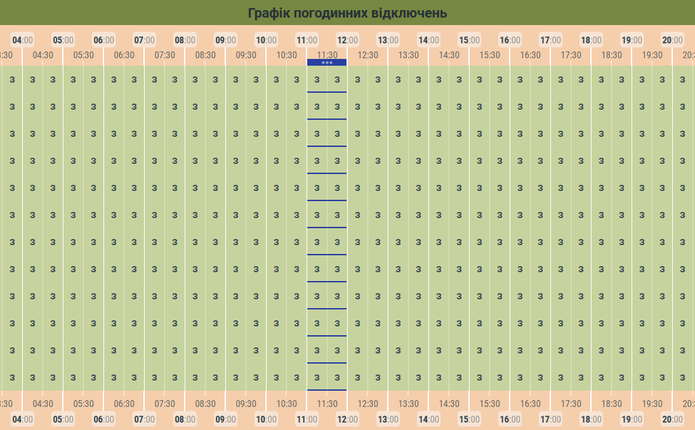Click the 07:30 half-hour label in bottom footer
The width and height of the screenshot is (695, 430).
tap(165, 405)
